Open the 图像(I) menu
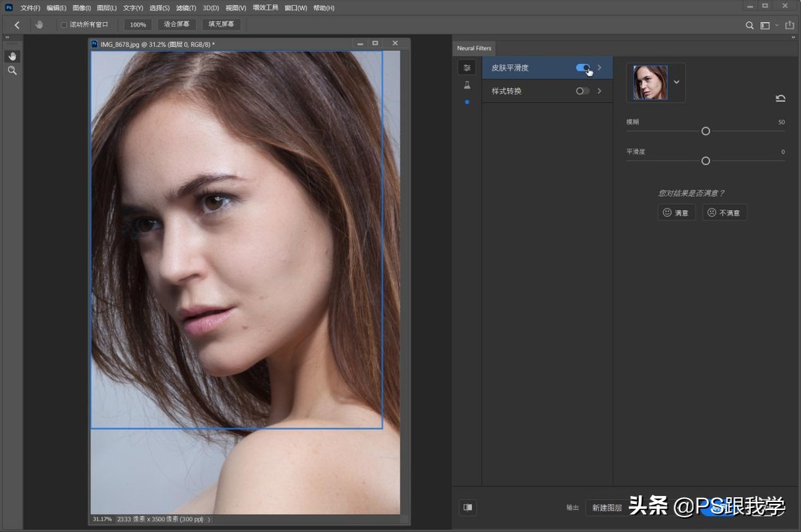This screenshot has height=532, width=801. pos(81,8)
